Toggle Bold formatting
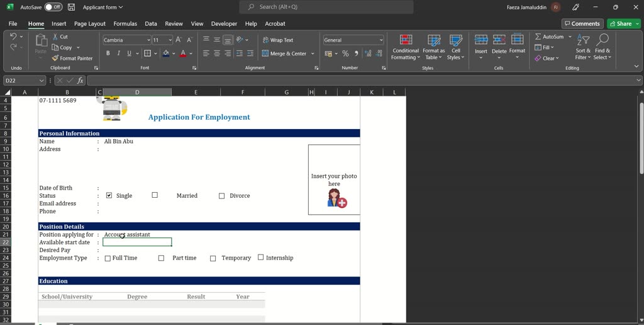Screen dimensions: 644x325 coord(108,53)
